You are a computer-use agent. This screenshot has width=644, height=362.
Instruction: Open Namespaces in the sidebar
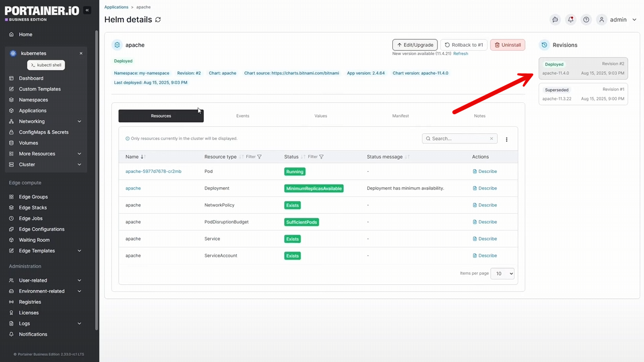click(x=34, y=100)
